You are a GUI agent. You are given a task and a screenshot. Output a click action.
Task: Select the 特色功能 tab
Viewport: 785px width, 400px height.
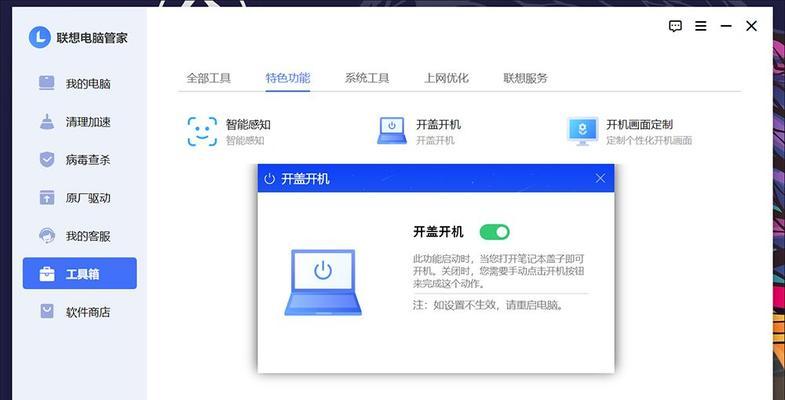coord(288,78)
